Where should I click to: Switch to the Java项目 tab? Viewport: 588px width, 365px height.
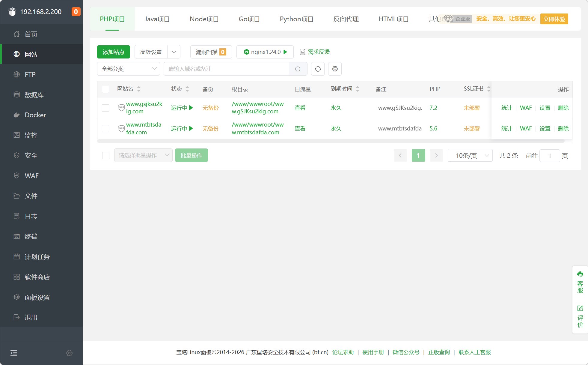157,19
